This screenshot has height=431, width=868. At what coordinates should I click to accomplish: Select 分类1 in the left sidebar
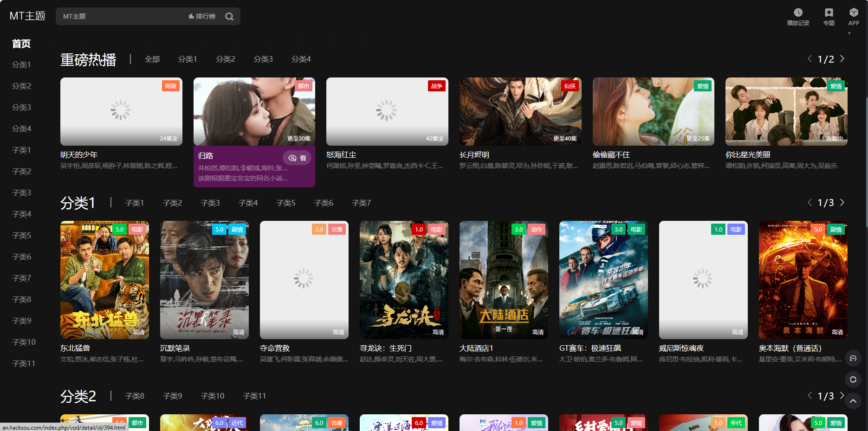21,64
